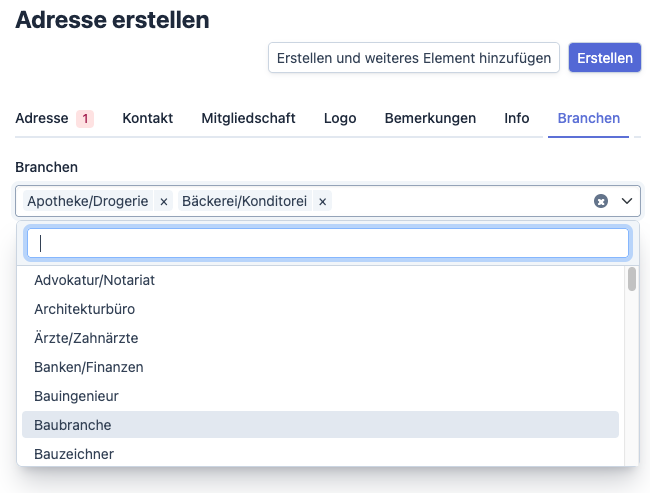Select Advokatur/Notariat option
Image resolution: width=650 pixels, height=493 pixels.
point(94,280)
